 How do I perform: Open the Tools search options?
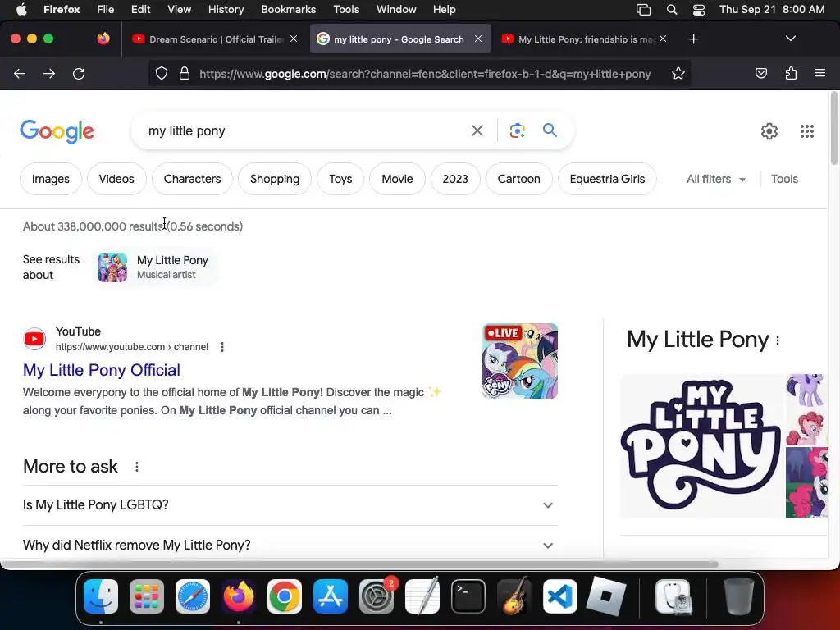[784, 179]
